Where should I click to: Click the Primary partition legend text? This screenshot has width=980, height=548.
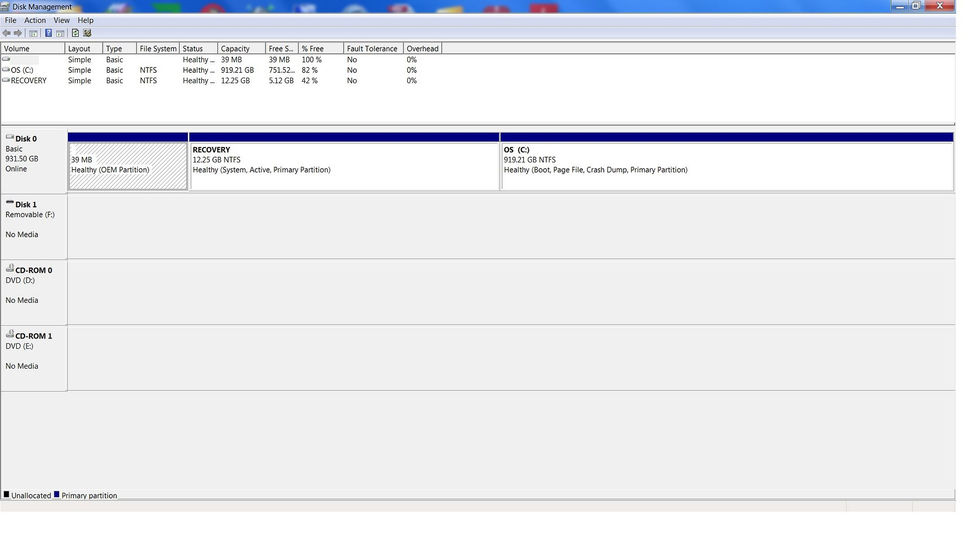click(x=89, y=496)
